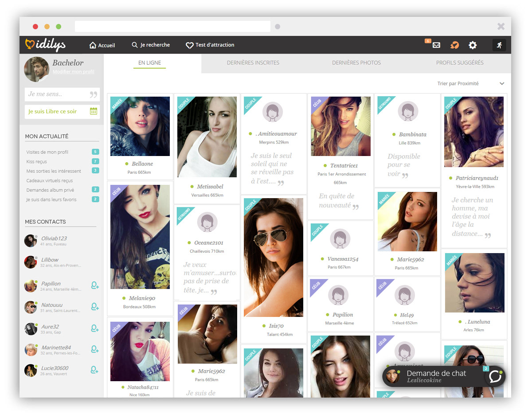Open the messages envelope icon
This screenshot has width=532, height=414.
coord(436,45)
